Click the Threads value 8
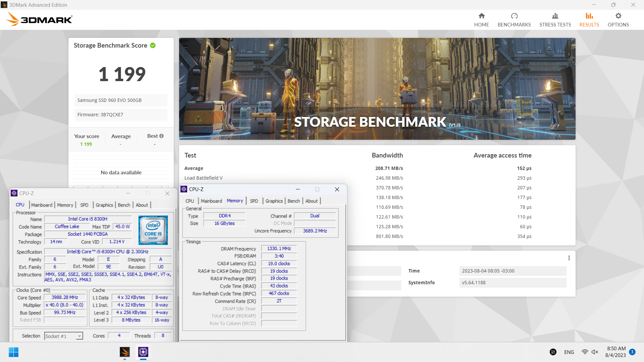This screenshot has height=362, width=644. (x=163, y=336)
